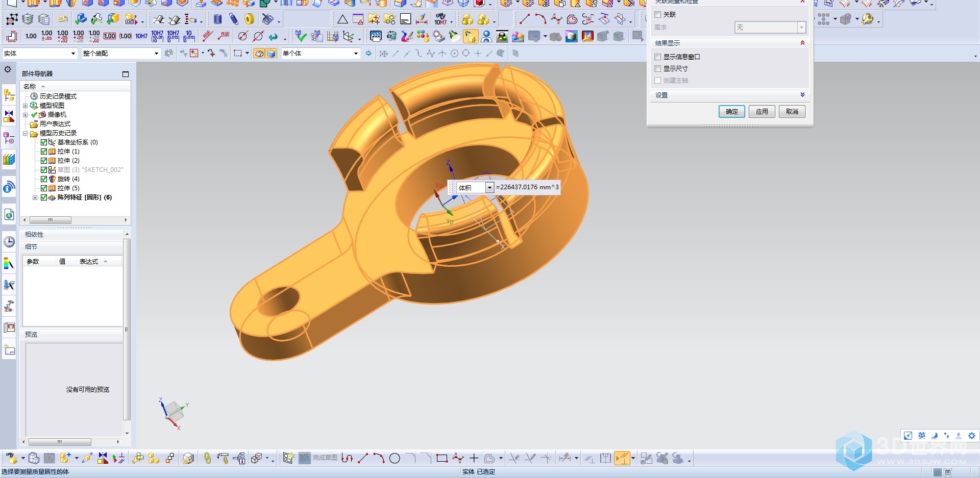Select the profile curve tool in bottom toolbar
This screenshot has height=478, width=980.
click(x=347, y=458)
